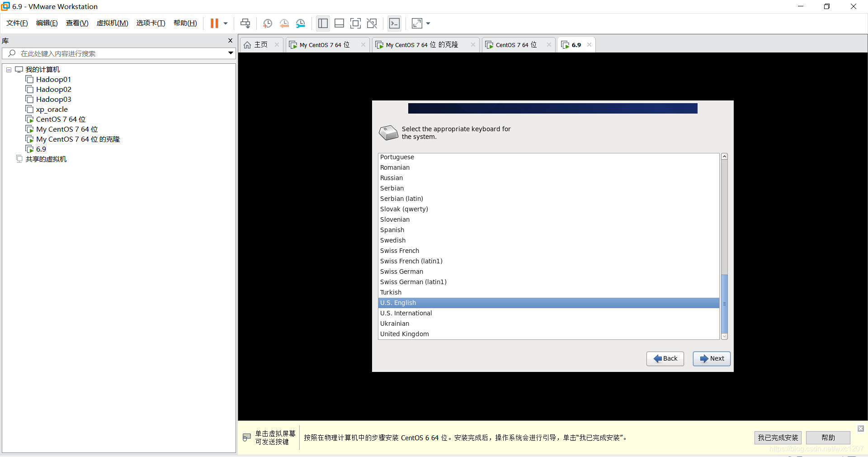Screen dimensions: 868x457
Task: Close the library panel
Action: [x=230, y=41]
